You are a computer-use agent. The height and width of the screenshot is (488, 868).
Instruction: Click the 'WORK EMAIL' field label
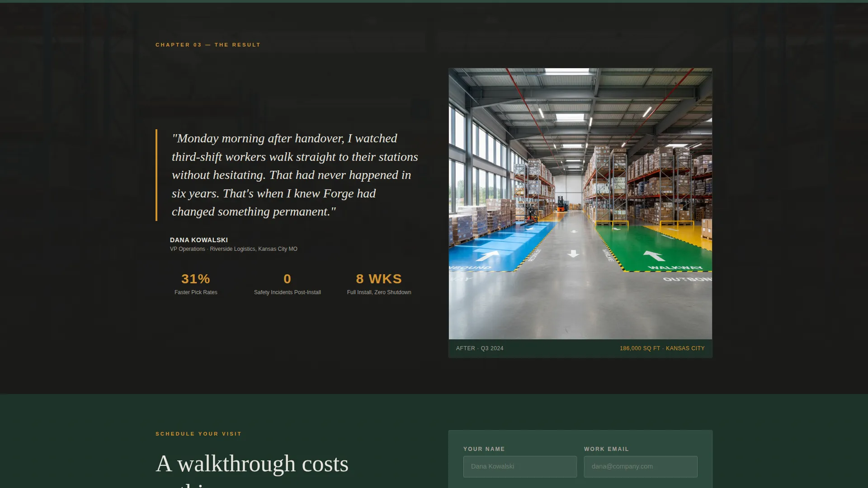(606, 449)
